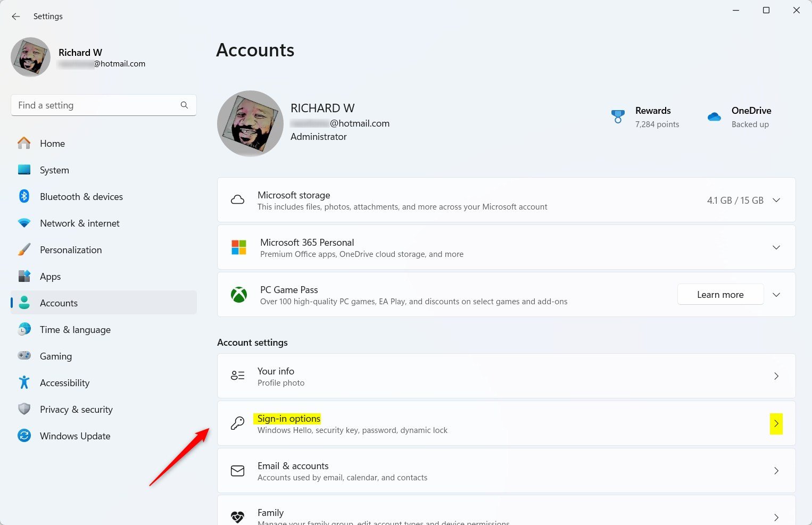This screenshot has width=812, height=525.
Task: Click the Learn more button
Action: 720,294
